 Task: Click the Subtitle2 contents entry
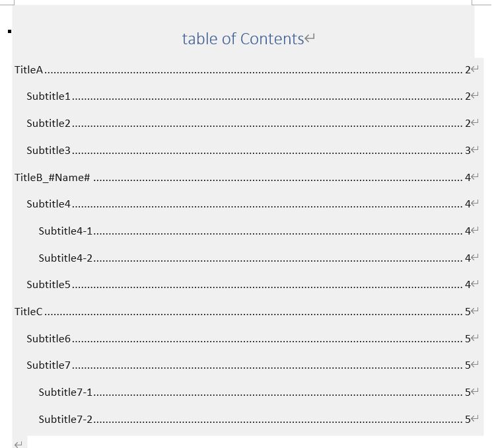coord(48,124)
